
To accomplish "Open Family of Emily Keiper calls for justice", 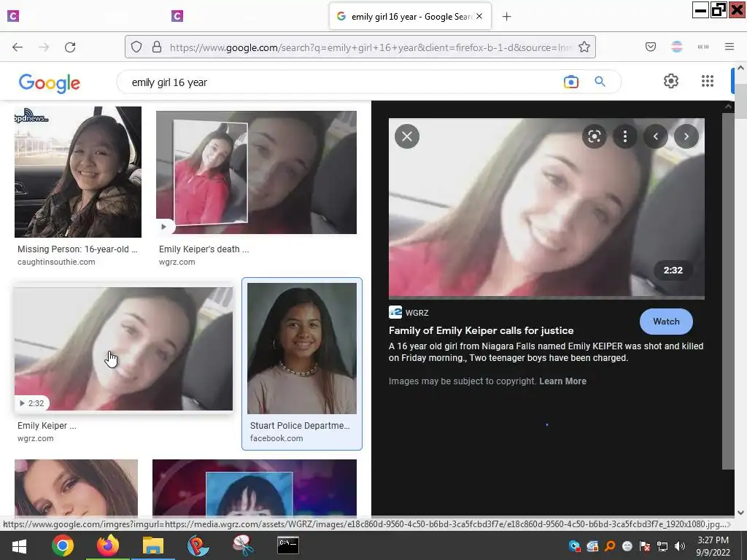I will pyautogui.click(x=481, y=330).
